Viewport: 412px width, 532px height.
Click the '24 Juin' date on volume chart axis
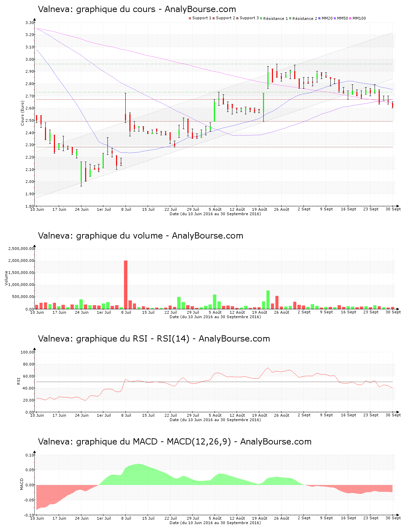(82, 312)
